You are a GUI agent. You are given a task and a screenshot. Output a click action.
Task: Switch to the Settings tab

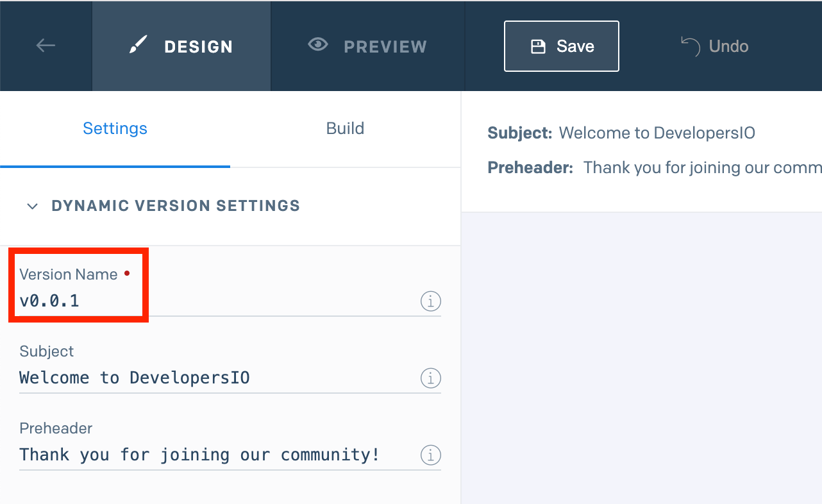click(115, 128)
